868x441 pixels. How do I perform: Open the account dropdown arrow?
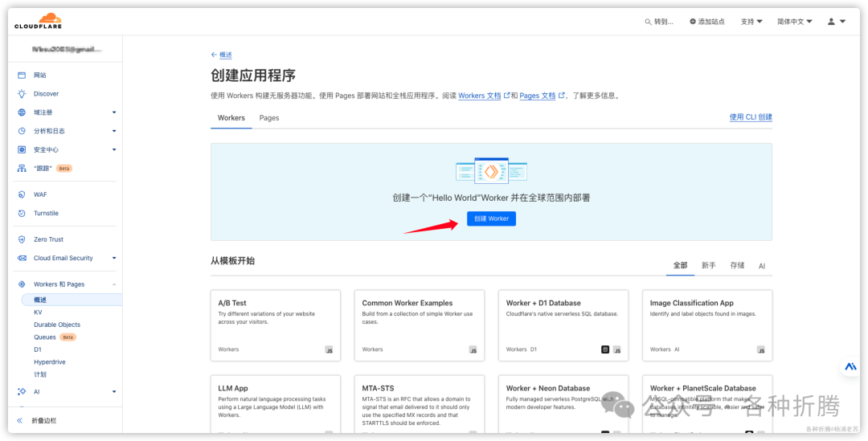click(842, 22)
